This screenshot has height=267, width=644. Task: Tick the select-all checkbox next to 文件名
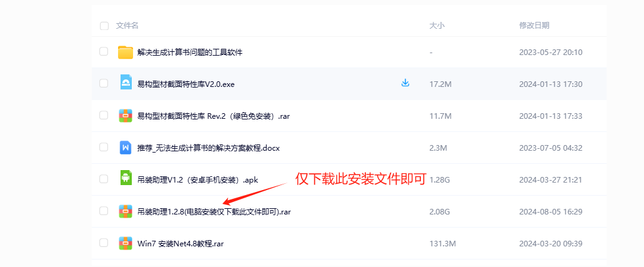pyautogui.click(x=104, y=26)
